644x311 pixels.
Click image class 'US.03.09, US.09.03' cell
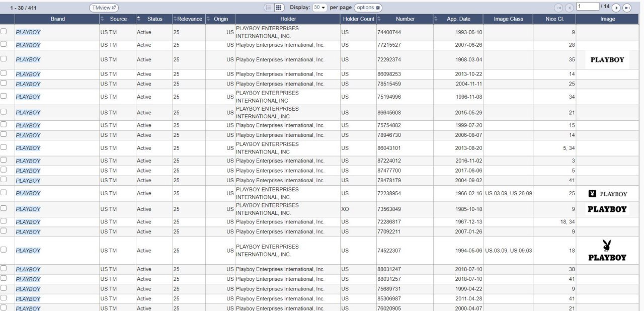pos(508,251)
